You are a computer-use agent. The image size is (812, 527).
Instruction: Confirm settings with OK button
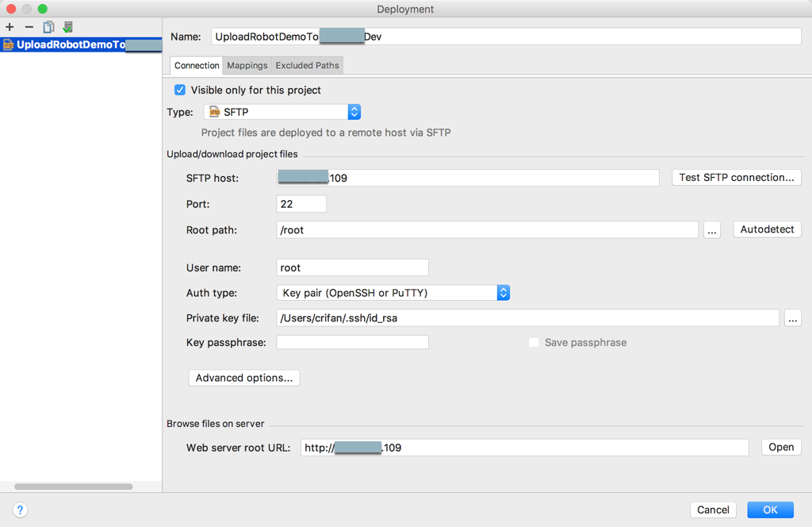(x=770, y=510)
